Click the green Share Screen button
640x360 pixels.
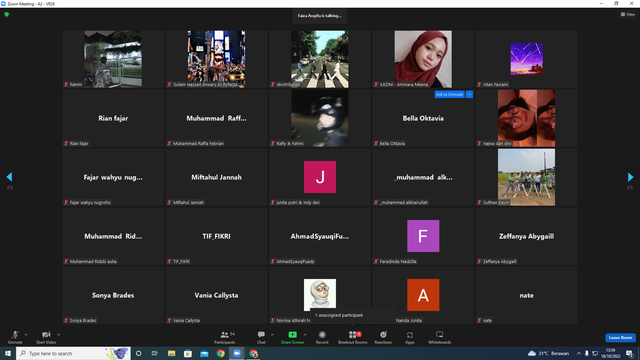click(x=292, y=337)
